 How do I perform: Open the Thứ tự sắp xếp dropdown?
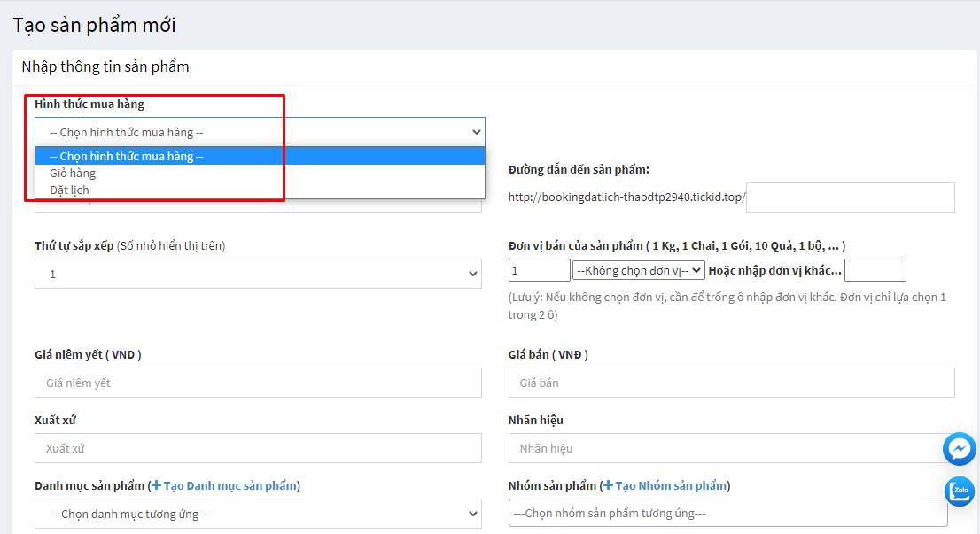click(x=258, y=274)
